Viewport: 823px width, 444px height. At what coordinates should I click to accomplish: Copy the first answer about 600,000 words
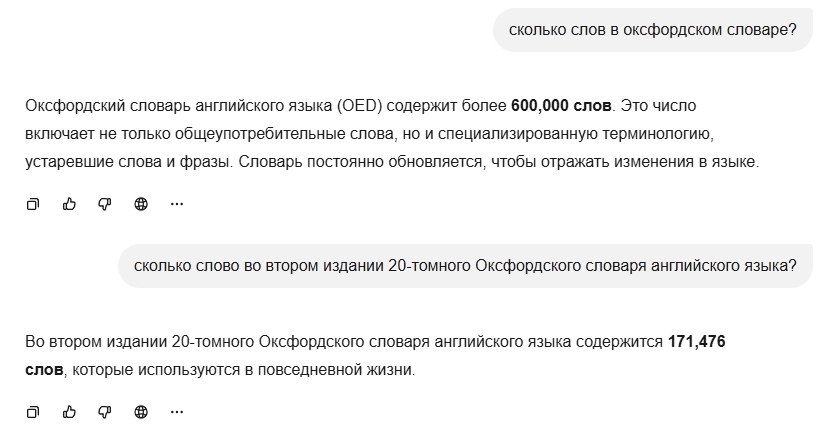pos(33,204)
